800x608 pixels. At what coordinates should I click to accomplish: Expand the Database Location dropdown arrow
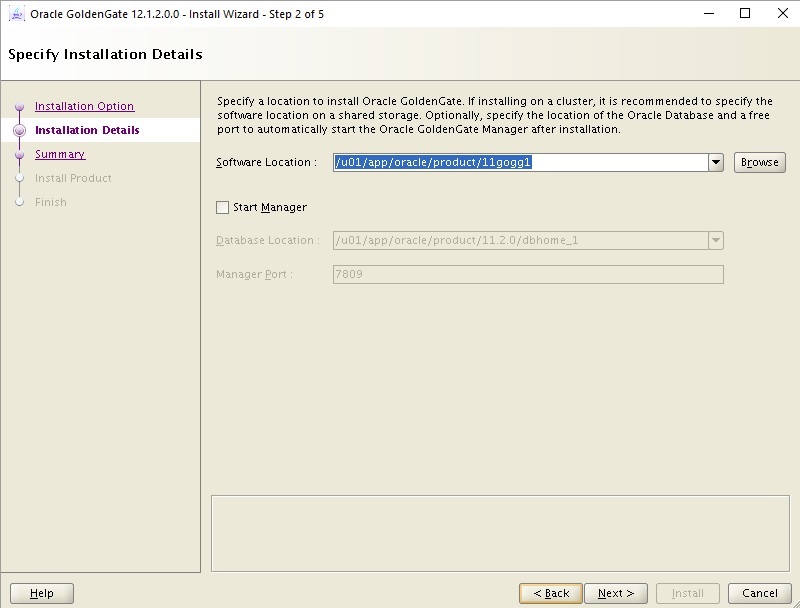click(x=715, y=241)
